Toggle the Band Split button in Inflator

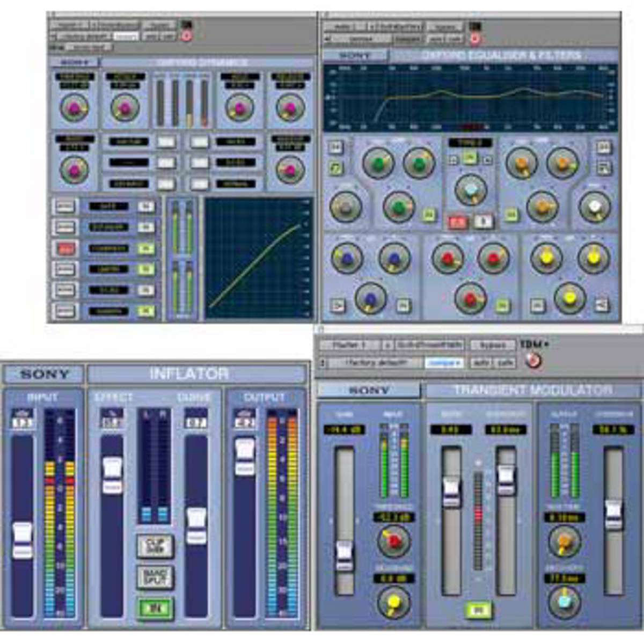tap(155, 577)
